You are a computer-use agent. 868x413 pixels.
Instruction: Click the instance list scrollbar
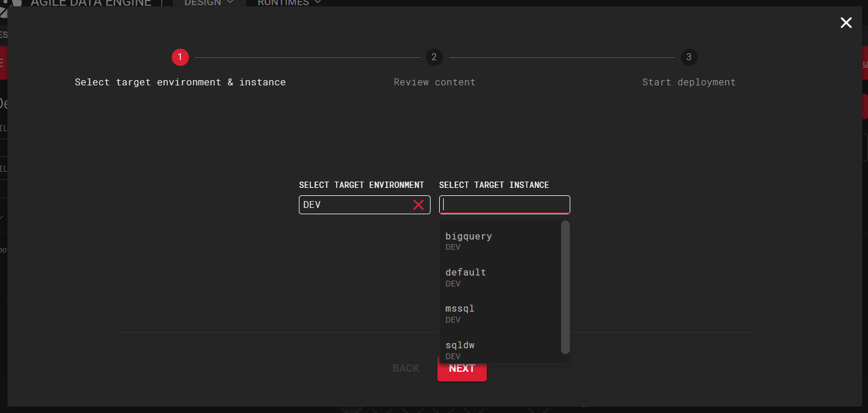tap(565, 286)
